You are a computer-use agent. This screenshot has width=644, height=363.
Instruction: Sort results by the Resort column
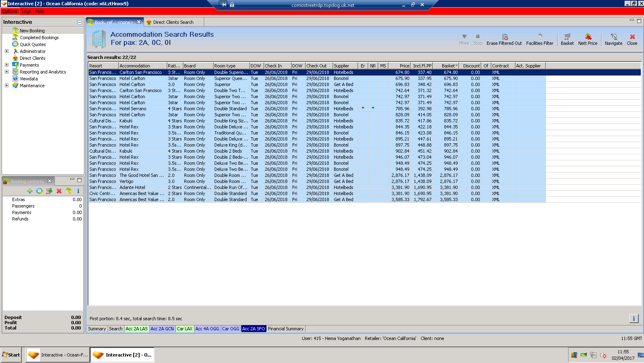(103, 66)
